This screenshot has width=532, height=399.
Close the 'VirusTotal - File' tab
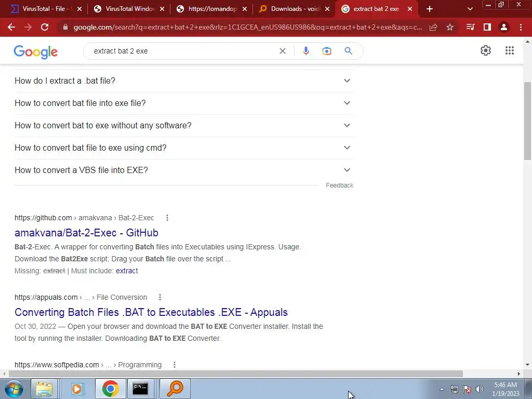pyautogui.click(x=79, y=9)
